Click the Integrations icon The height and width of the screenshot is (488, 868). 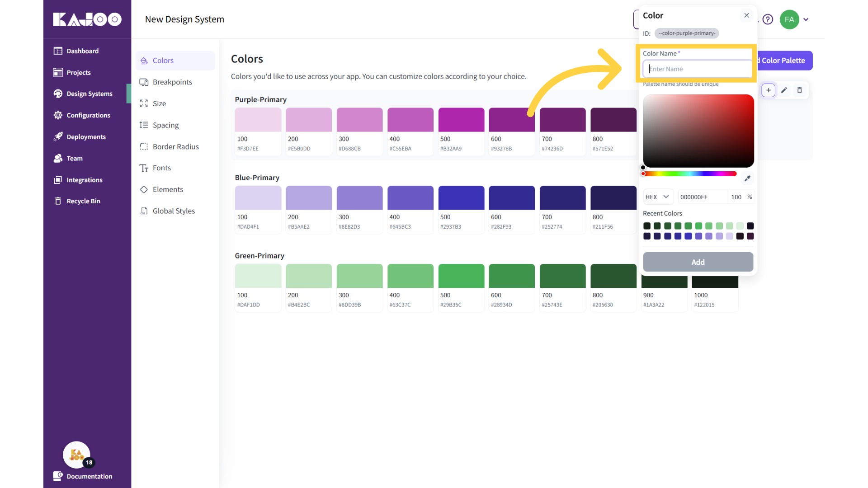click(x=58, y=180)
